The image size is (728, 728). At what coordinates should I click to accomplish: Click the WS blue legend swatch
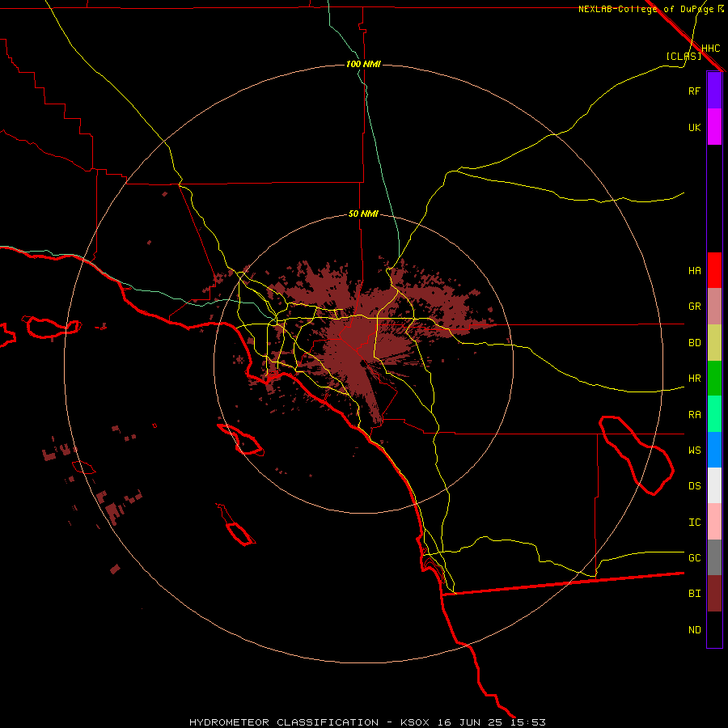[714, 450]
